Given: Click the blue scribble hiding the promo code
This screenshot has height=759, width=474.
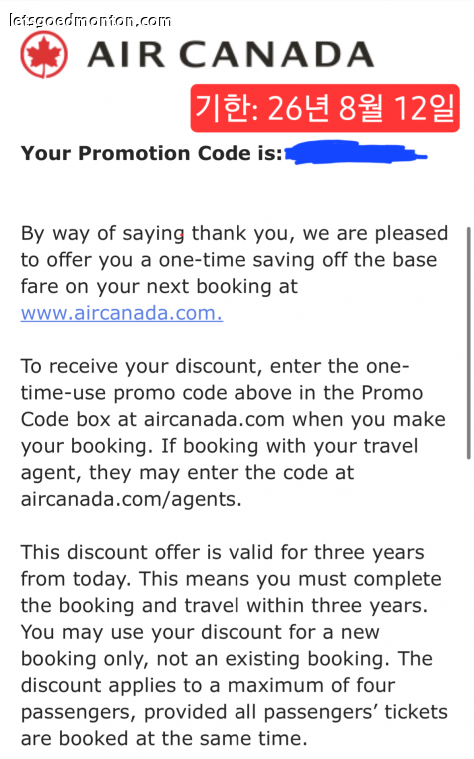Looking at the screenshot, I should coord(355,153).
